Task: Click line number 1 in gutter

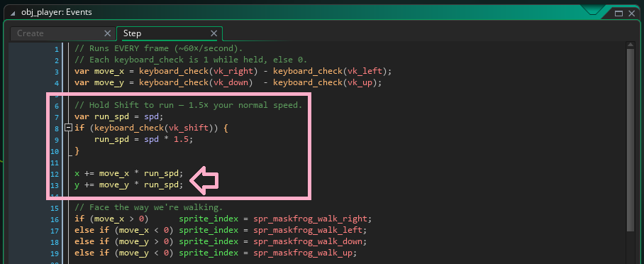Action: tap(57, 50)
